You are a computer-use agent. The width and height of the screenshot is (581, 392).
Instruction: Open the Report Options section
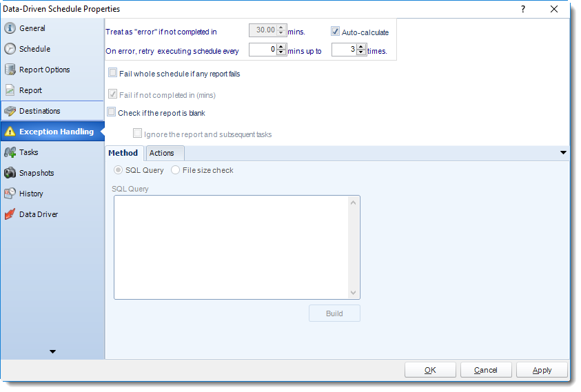pyautogui.click(x=52, y=70)
